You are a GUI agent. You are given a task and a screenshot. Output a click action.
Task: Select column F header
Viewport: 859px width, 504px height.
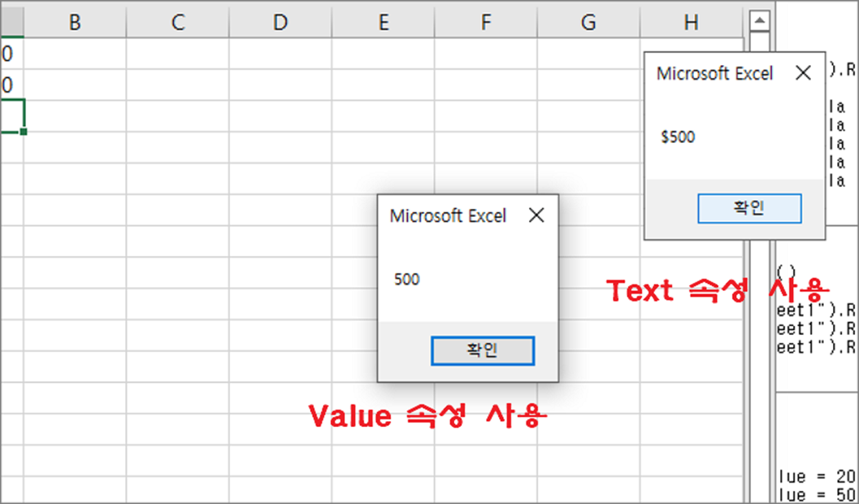485,23
